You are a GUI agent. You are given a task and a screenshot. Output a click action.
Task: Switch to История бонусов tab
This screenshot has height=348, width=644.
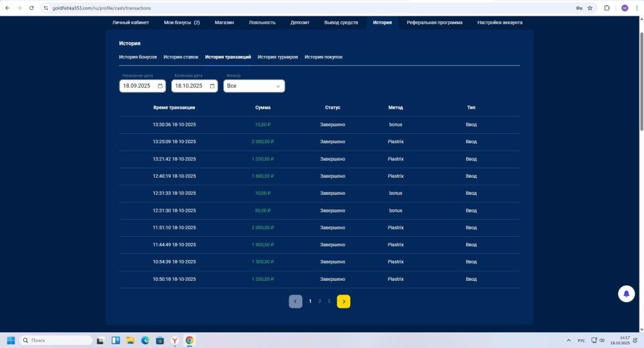pos(138,57)
